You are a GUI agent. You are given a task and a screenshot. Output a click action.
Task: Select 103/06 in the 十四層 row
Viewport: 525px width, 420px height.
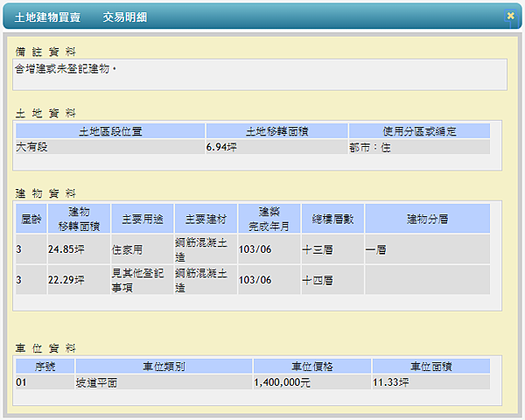click(269, 280)
